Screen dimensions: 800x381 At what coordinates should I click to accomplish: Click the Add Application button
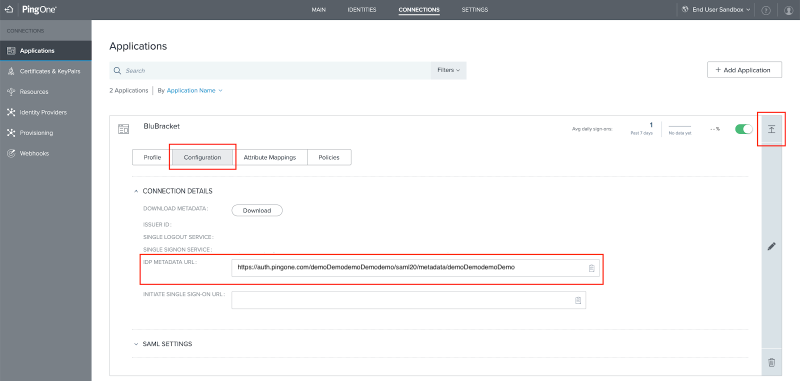(744, 70)
